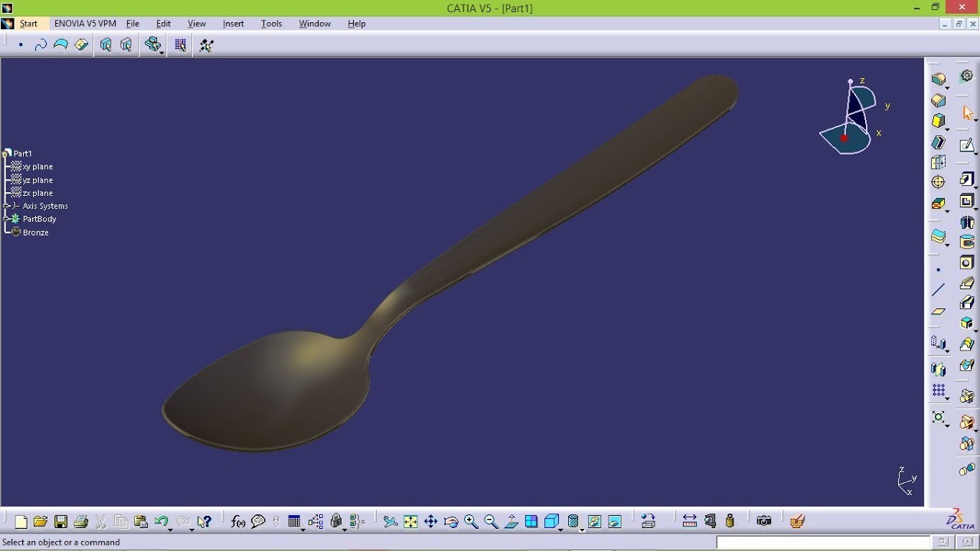Screen dimensions: 980x551
Task: Click the Zoom Out magnifier
Action: click(491, 522)
